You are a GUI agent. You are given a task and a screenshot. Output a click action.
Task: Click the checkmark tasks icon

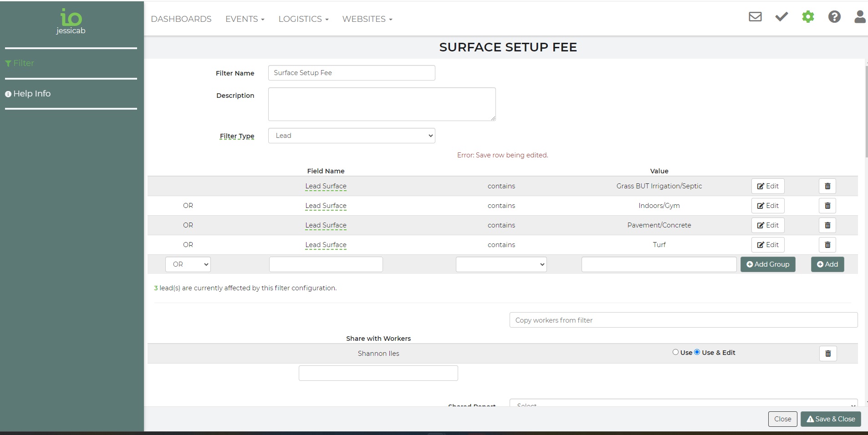[x=781, y=17]
